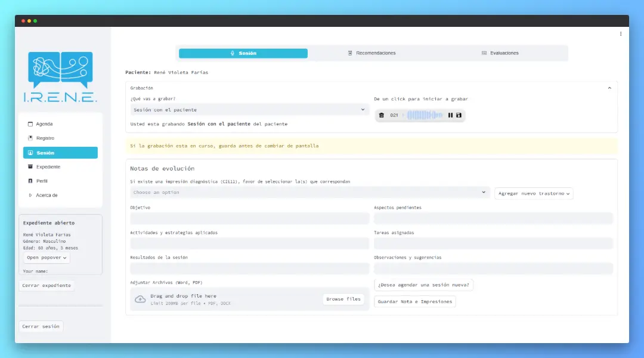Click the three-dot menu in top-right corner
The width and height of the screenshot is (644, 358).
point(621,34)
